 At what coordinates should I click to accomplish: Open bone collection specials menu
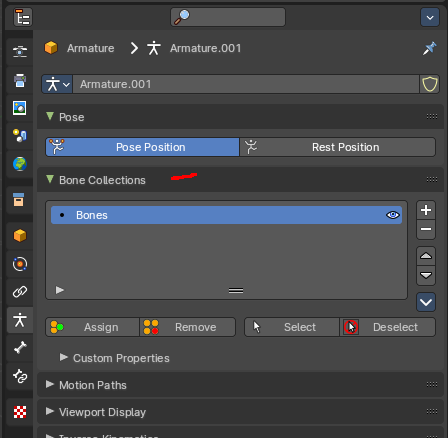pos(426,302)
